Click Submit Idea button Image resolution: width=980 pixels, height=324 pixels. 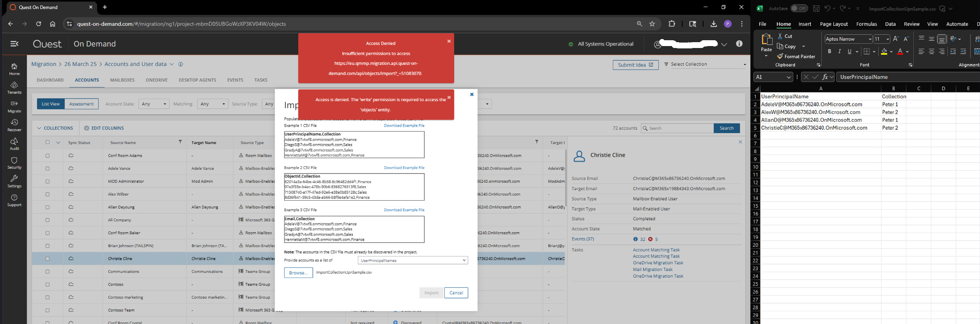(x=635, y=65)
